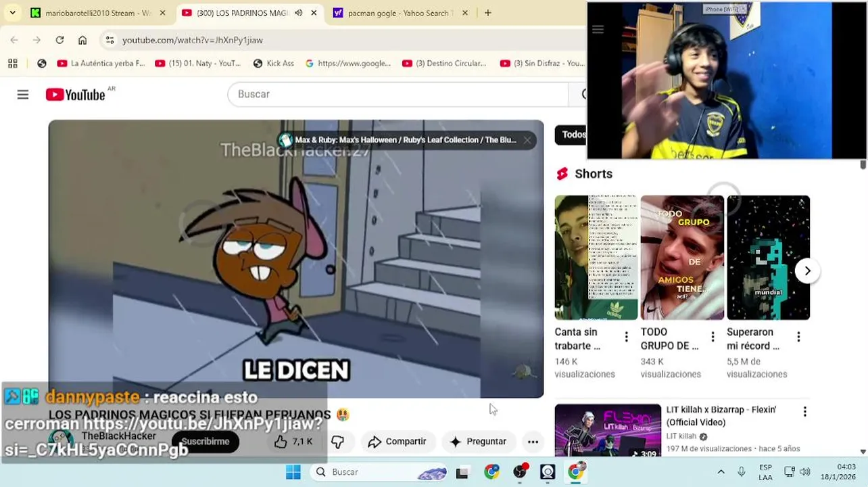
Task: Open the Kick Ass bookmark
Action: point(274,63)
